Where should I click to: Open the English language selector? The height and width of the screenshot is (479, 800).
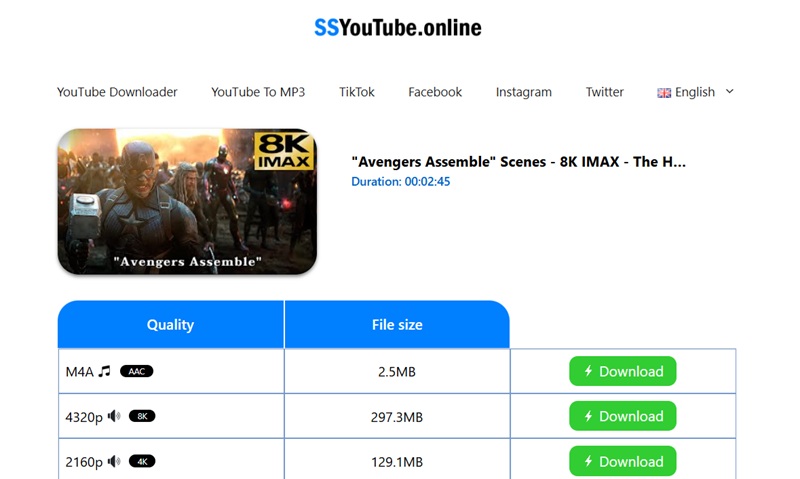(x=695, y=92)
